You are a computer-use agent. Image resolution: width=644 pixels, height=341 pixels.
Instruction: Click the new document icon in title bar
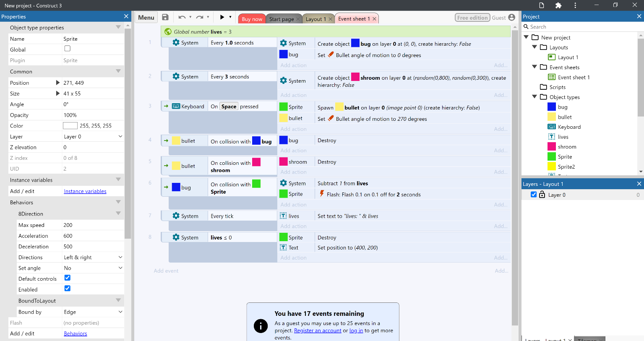coord(542,5)
